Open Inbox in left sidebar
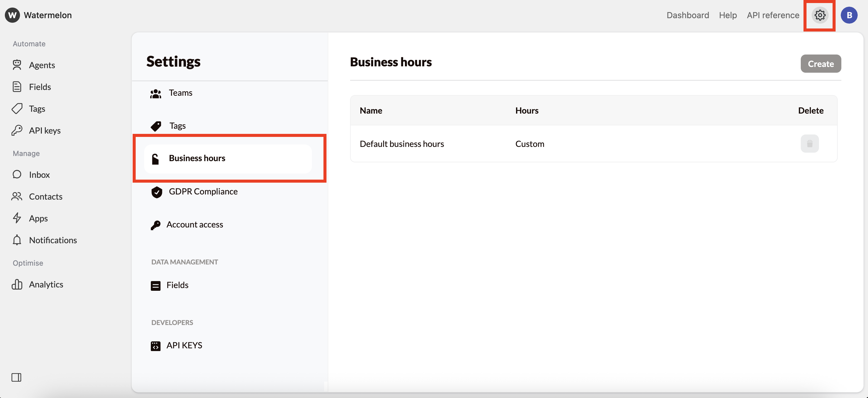Image resolution: width=868 pixels, height=398 pixels. [39, 174]
